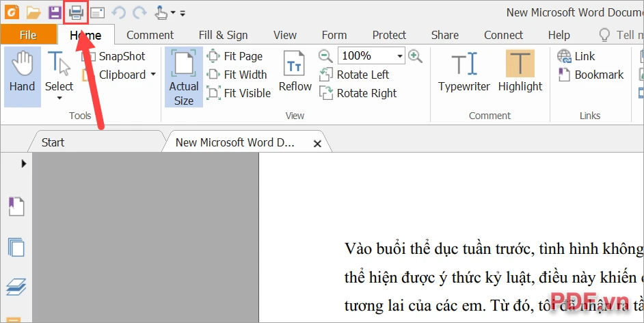Click the Print icon in quick access toolbar
The height and width of the screenshot is (323, 644).
click(77, 13)
